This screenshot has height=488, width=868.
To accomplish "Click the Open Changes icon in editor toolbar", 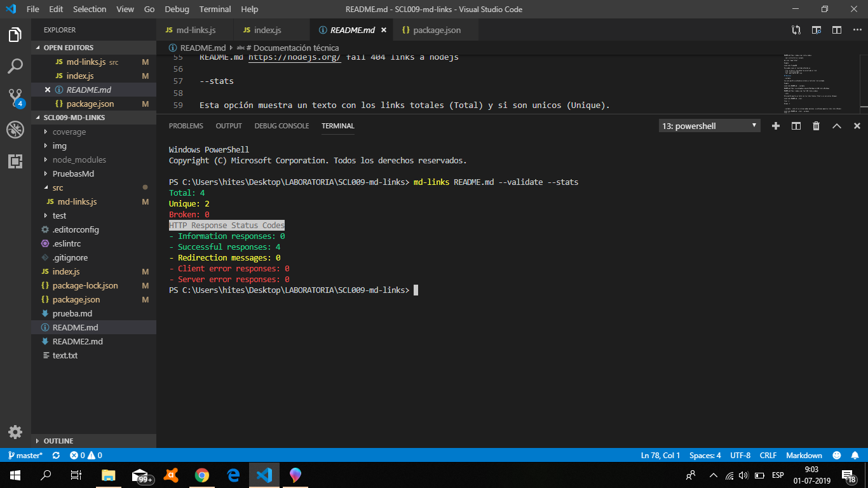I will (796, 30).
